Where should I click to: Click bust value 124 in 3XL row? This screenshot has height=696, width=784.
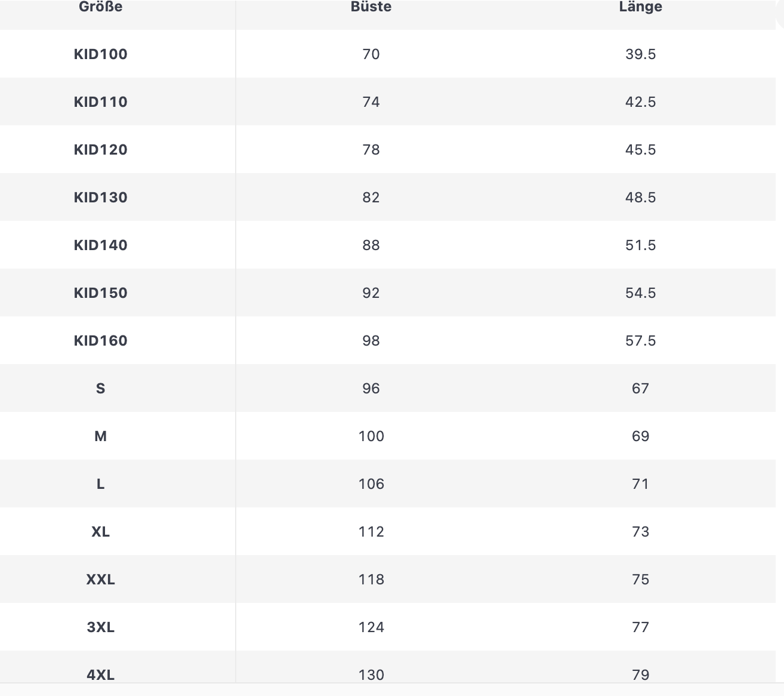[x=371, y=627]
